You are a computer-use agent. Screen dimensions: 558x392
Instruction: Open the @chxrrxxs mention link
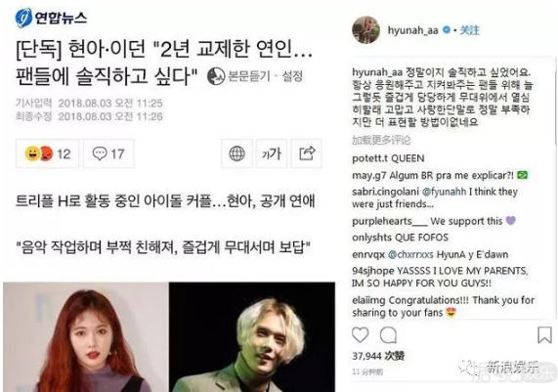click(x=410, y=254)
